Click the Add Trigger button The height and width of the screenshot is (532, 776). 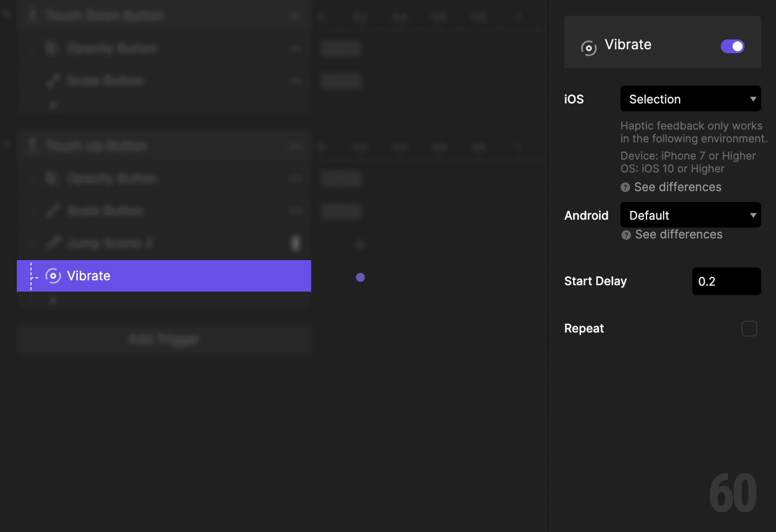tap(164, 339)
